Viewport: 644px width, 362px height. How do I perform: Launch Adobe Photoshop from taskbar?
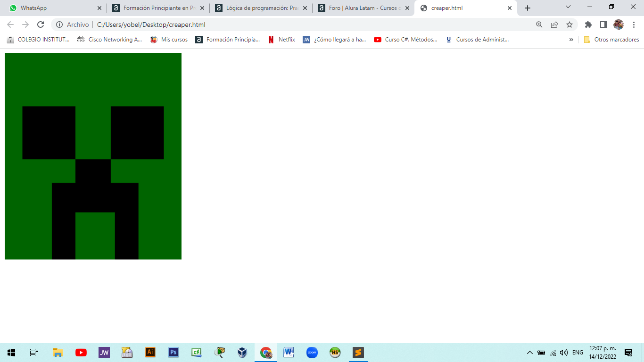click(x=173, y=353)
